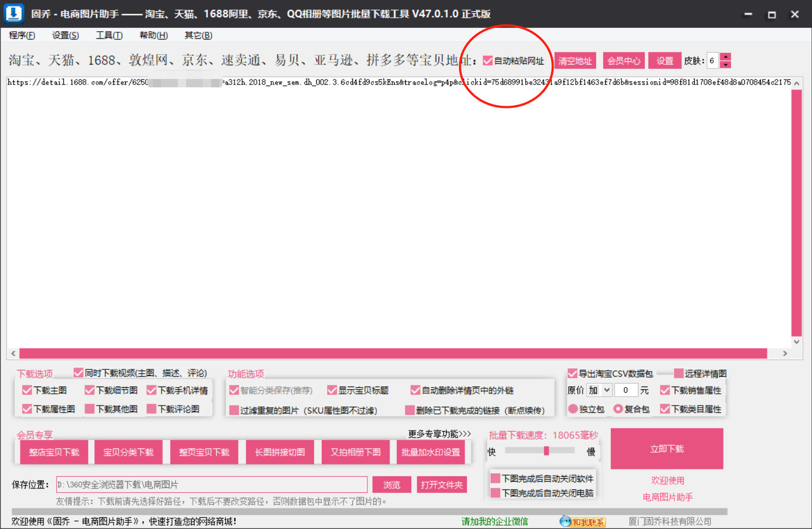The image size is (812, 529).
Task: Click the download speed slider handle
Action: pos(546,451)
